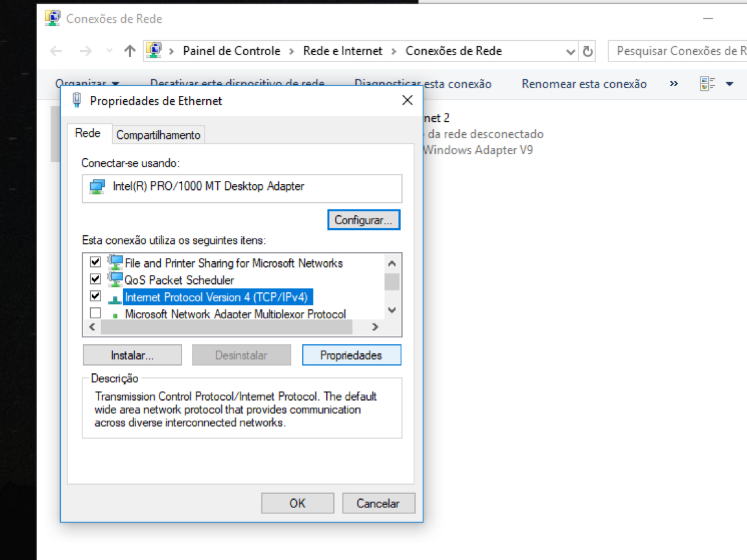Image resolution: width=747 pixels, height=560 pixels.
Task: Click the Ethernet properties dialog title icon
Action: [x=77, y=100]
